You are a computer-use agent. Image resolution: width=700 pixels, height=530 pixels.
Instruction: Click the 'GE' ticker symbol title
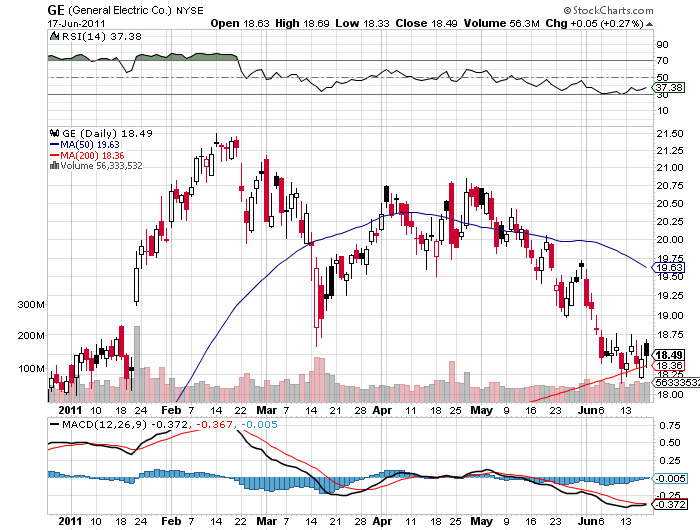click(x=56, y=10)
